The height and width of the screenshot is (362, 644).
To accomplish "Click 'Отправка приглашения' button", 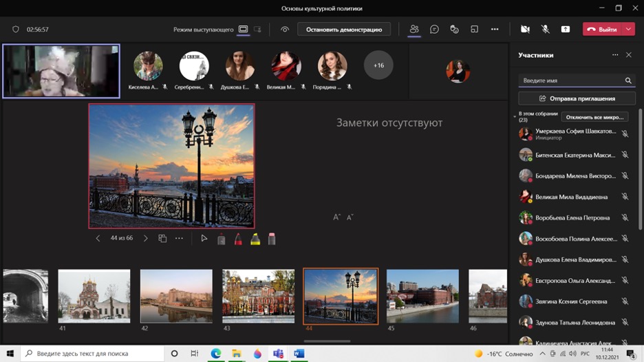I will click(x=577, y=98).
